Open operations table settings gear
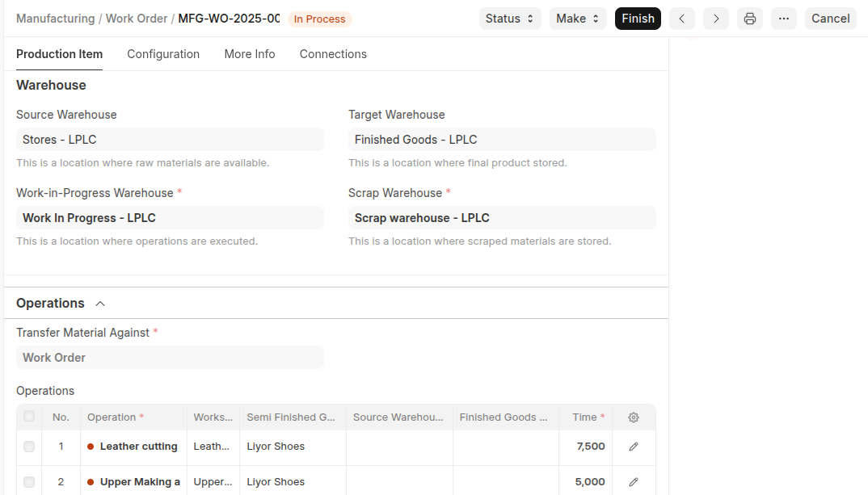The height and width of the screenshot is (495, 868). click(x=634, y=417)
